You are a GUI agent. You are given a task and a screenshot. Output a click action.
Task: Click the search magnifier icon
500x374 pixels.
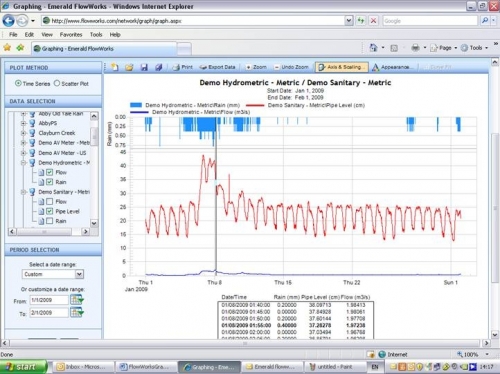coord(485,21)
